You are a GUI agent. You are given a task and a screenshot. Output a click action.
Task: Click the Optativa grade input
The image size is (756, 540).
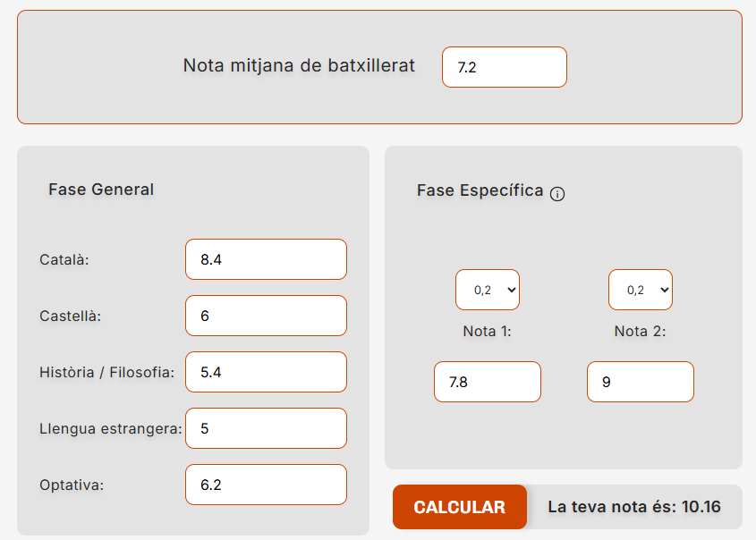click(266, 485)
